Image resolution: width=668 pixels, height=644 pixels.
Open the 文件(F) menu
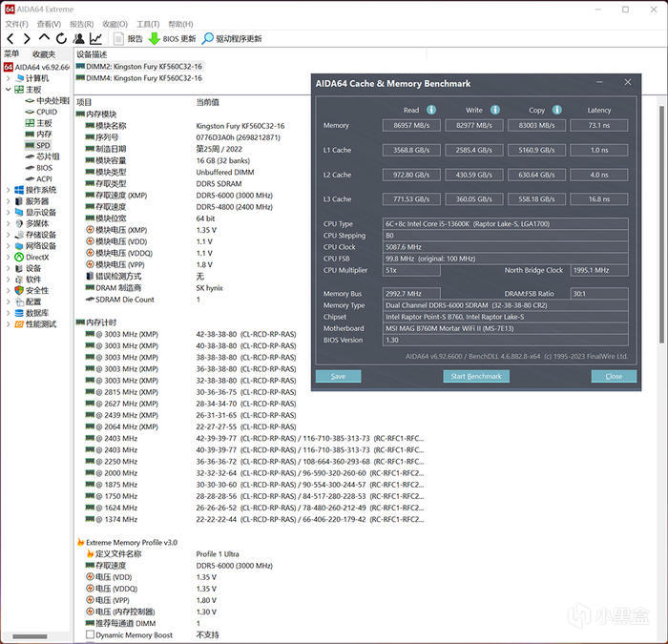16,24
